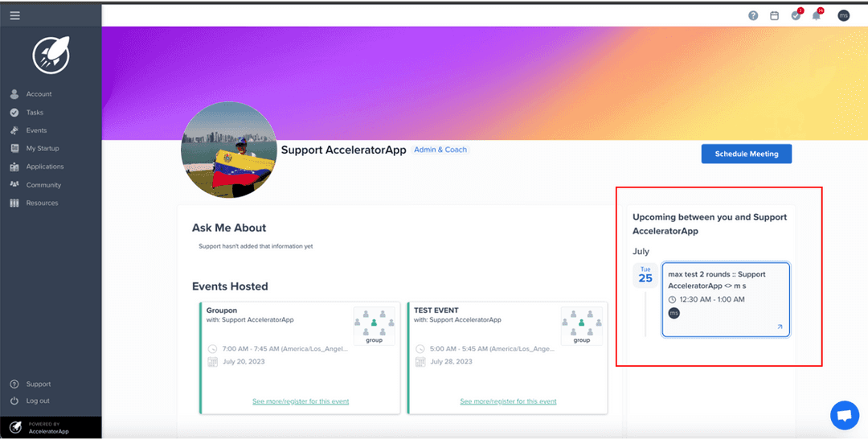Click the July 20, 2023 date text
This screenshot has width=868, height=440.
click(x=244, y=362)
